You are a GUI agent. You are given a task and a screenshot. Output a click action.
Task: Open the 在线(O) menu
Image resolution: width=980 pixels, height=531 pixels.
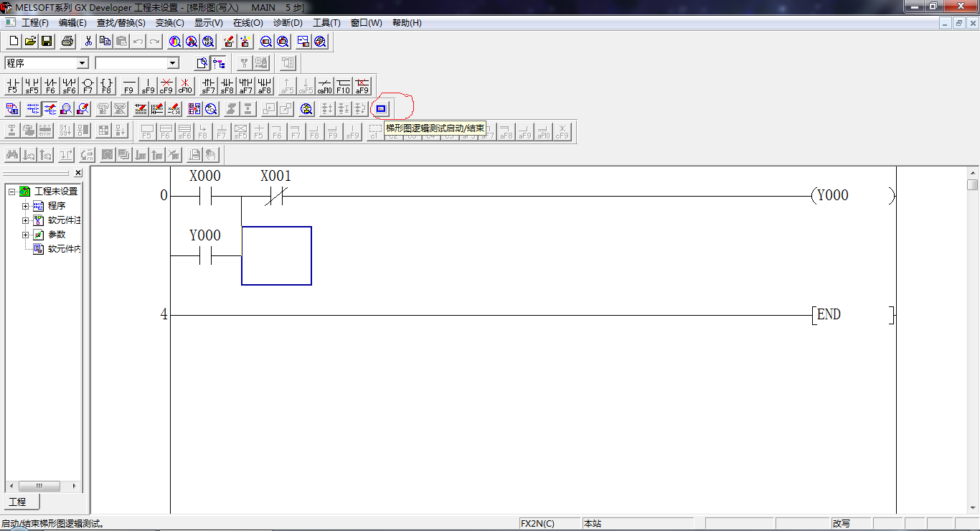pyautogui.click(x=248, y=23)
